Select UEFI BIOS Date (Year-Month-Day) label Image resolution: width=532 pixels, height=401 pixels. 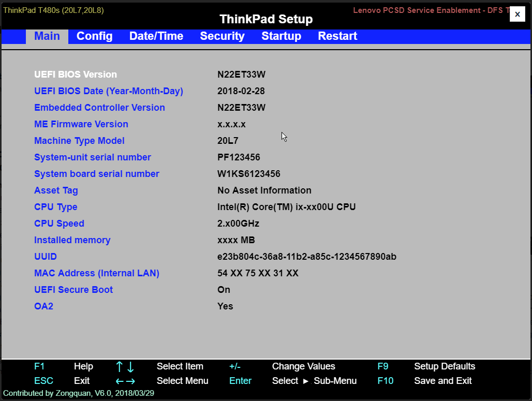109,91
